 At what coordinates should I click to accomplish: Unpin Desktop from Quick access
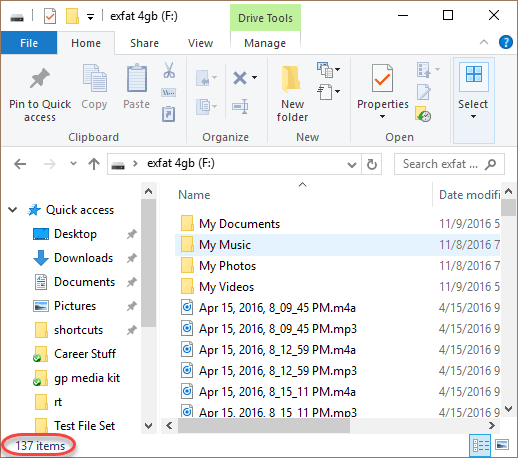132,234
